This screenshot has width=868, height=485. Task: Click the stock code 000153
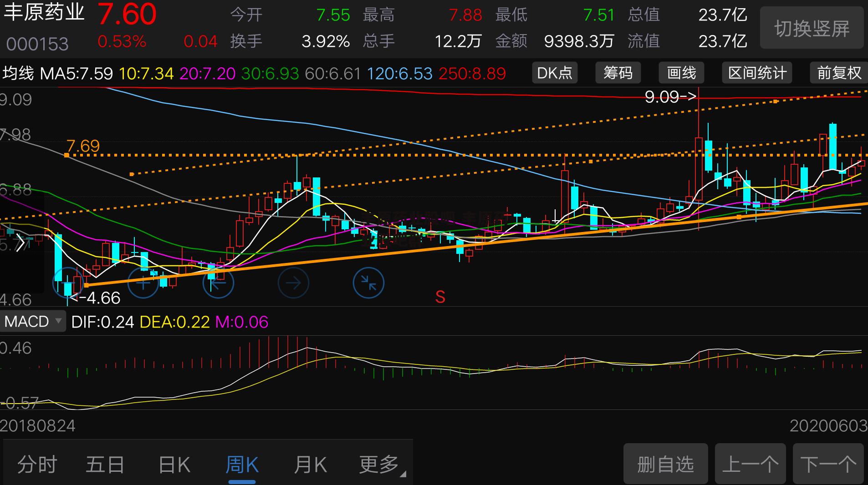(x=37, y=44)
